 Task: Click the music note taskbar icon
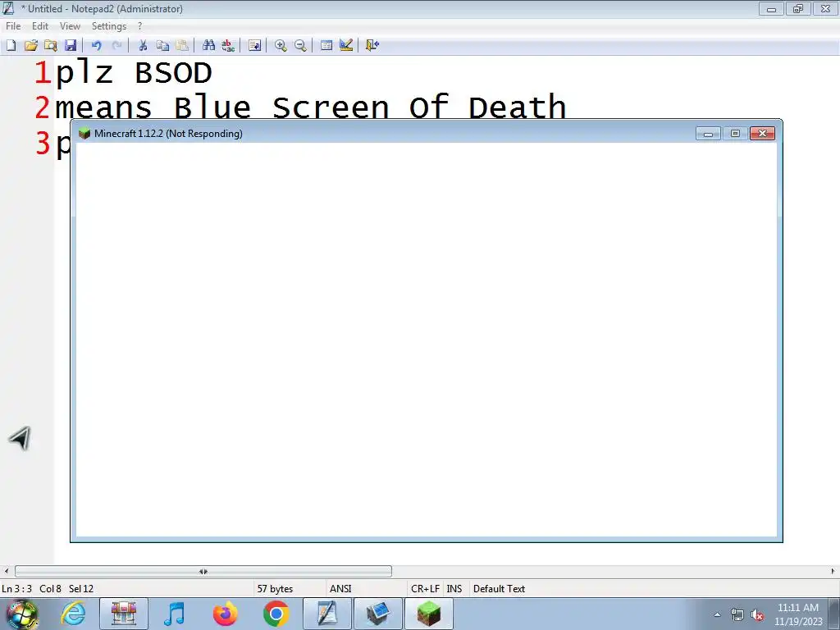174,614
